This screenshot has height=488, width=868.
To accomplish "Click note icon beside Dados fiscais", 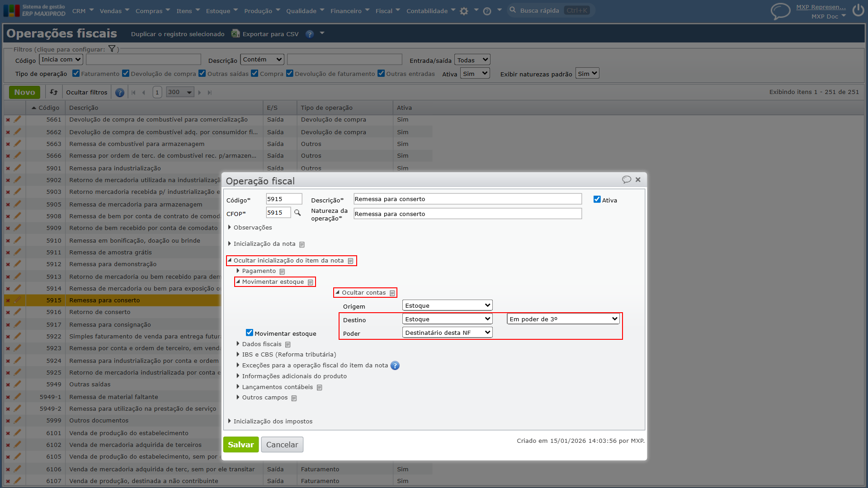I will pos(288,345).
